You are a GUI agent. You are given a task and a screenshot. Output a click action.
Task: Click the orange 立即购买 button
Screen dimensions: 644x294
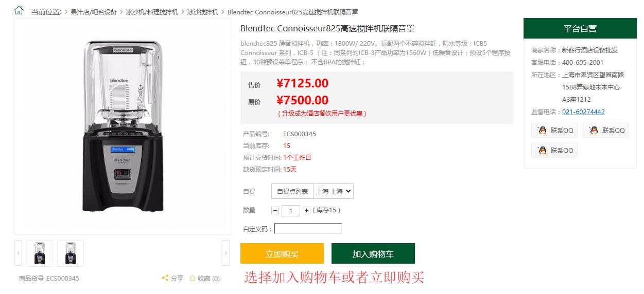point(282,253)
